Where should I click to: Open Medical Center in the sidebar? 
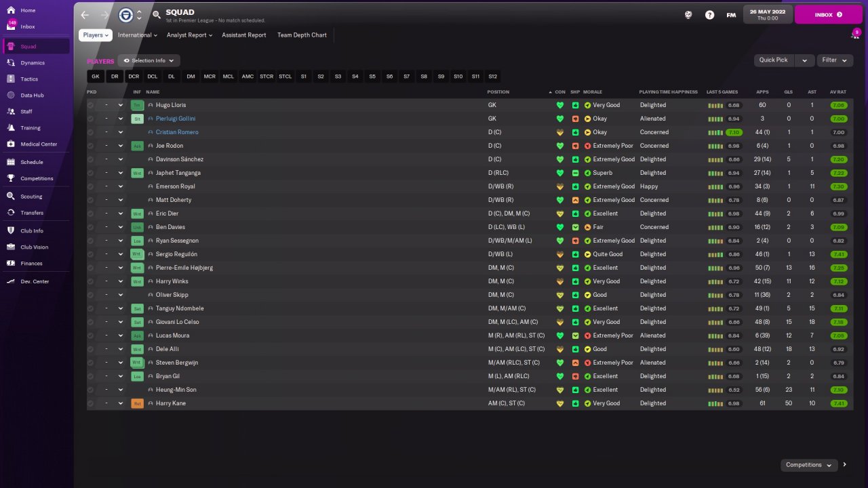point(37,144)
